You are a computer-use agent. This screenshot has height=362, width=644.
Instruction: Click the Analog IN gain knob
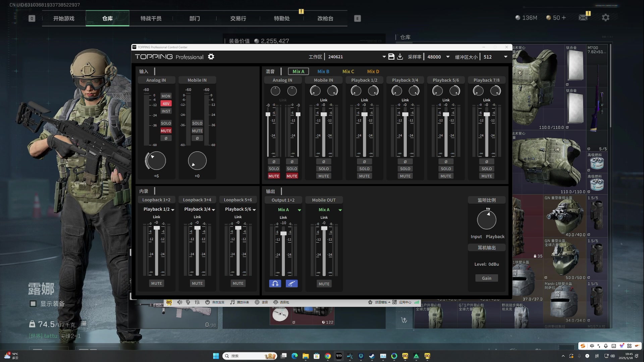coord(156,161)
